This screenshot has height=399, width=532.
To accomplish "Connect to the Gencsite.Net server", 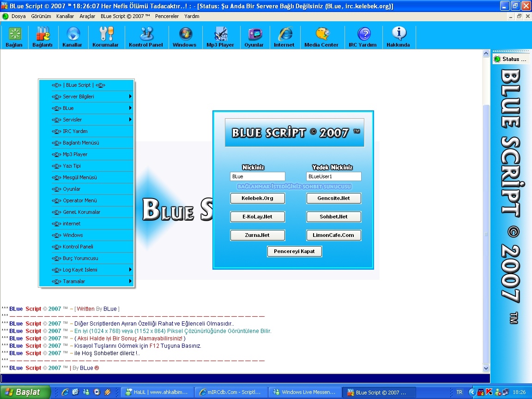I will tap(333, 198).
